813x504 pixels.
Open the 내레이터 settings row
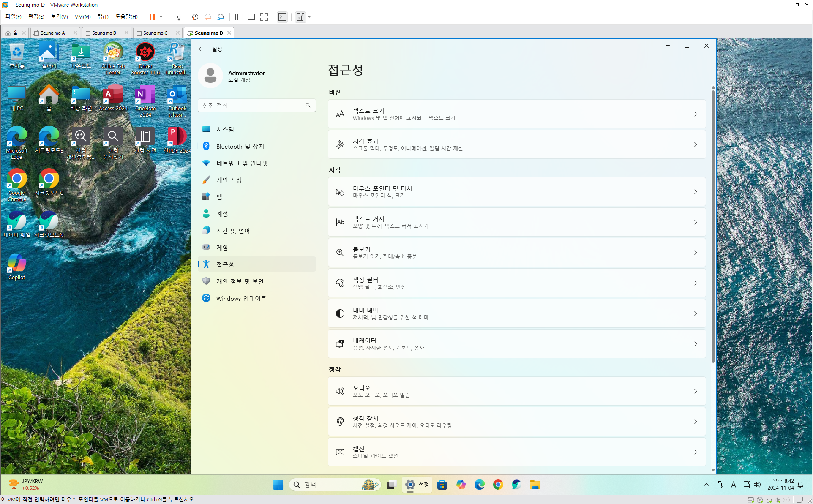coord(516,344)
